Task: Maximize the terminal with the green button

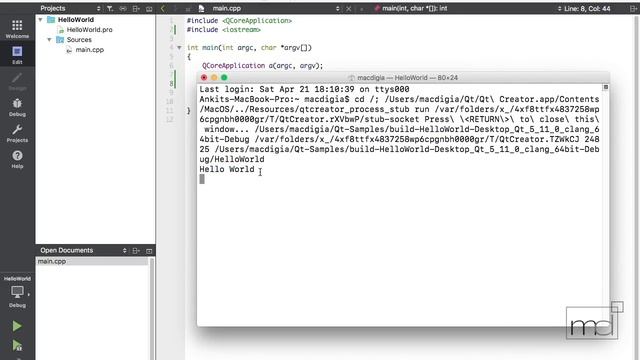Action: (224, 78)
